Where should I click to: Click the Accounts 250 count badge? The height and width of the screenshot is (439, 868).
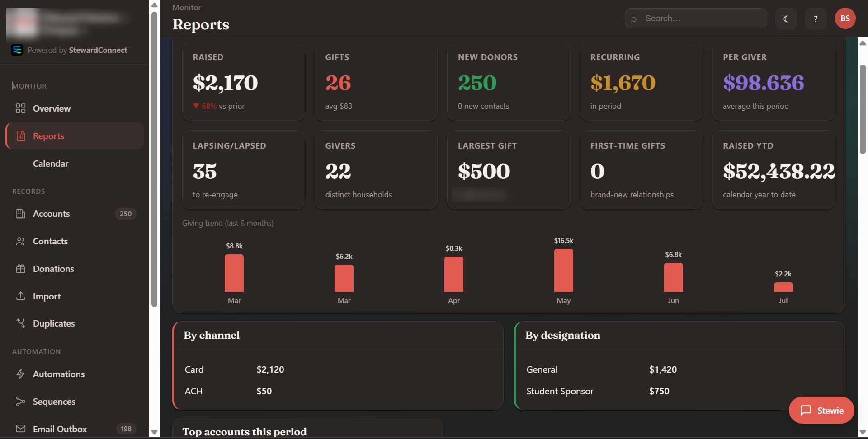click(x=126, y=214)
